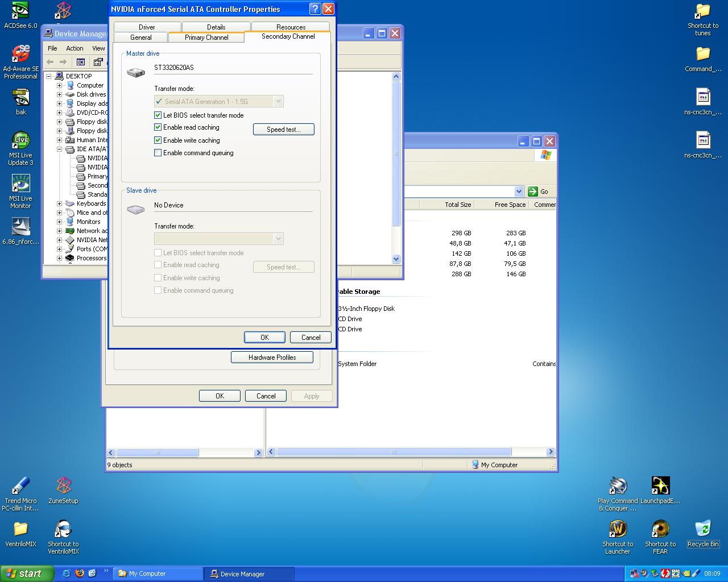Select the 6.86_nforce desktop file
The width and height of the screenshot is (728, 582).
click(20, 231)
